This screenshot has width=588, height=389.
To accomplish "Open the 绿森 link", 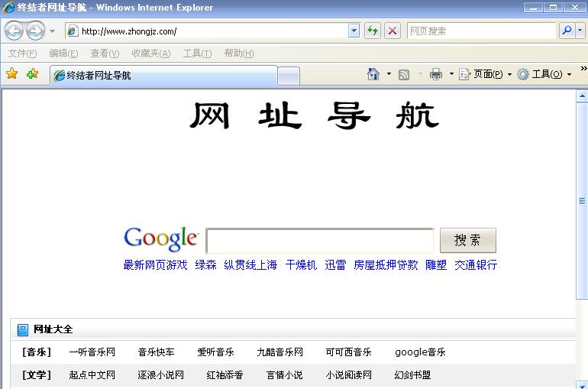I will coord(205,265).
